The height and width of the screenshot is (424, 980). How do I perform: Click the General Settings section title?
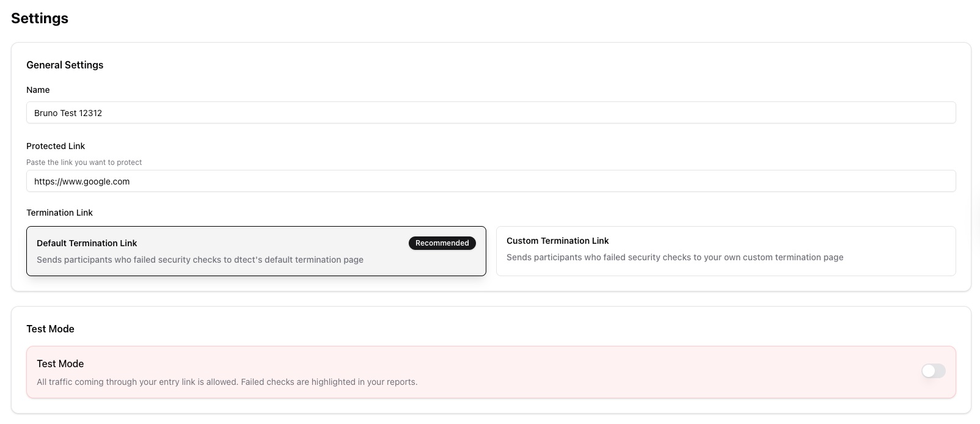tap(65, 65)
